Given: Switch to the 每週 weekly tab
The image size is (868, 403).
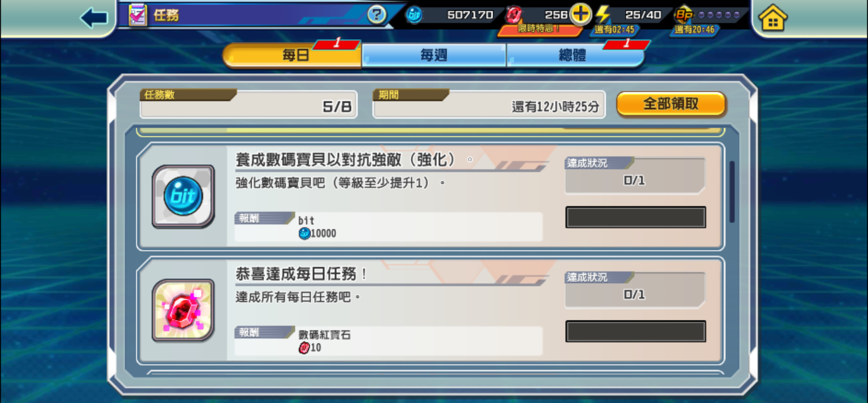Looking at the screenshot, I should [x=434, y=55].
